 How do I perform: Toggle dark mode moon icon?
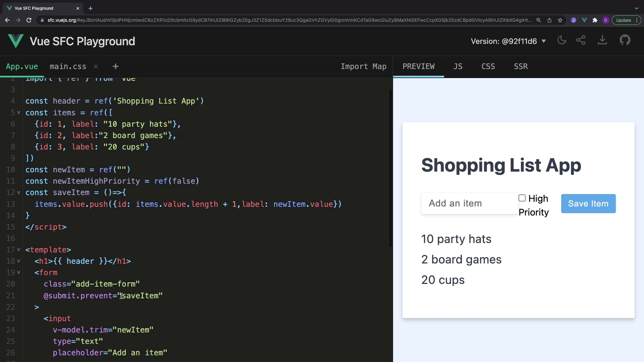pos(561,41)
